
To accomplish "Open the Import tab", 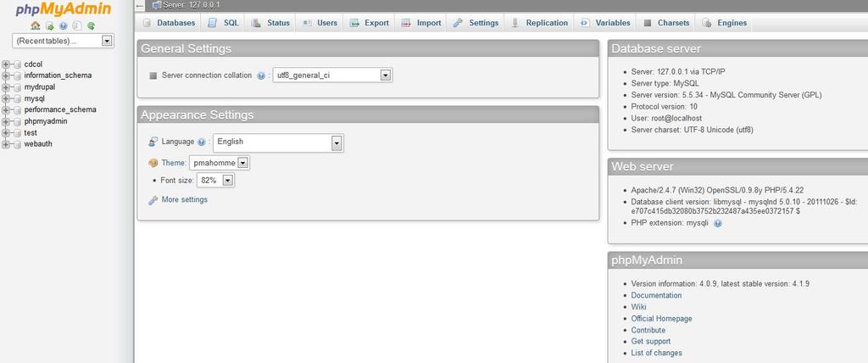I will point(421,23).
